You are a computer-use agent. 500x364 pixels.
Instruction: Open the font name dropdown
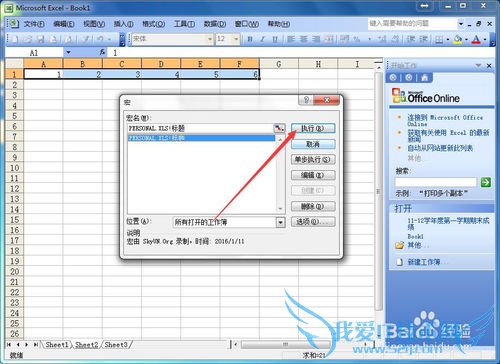pos(210,39)
